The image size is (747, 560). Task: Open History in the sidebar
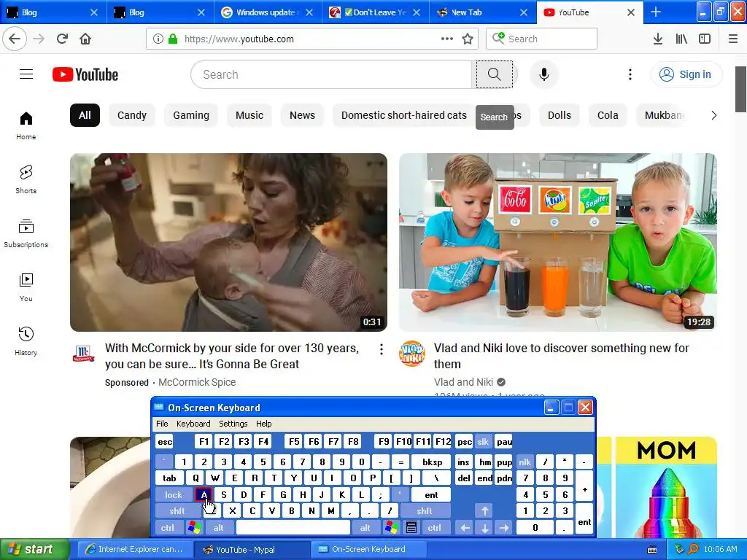click(26, 341)
